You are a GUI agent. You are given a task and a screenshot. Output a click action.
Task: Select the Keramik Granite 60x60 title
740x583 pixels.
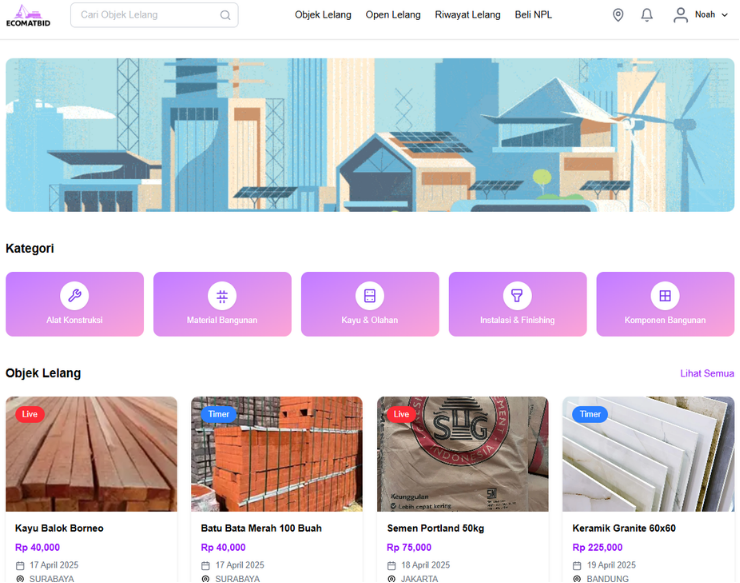coord(624,528)
